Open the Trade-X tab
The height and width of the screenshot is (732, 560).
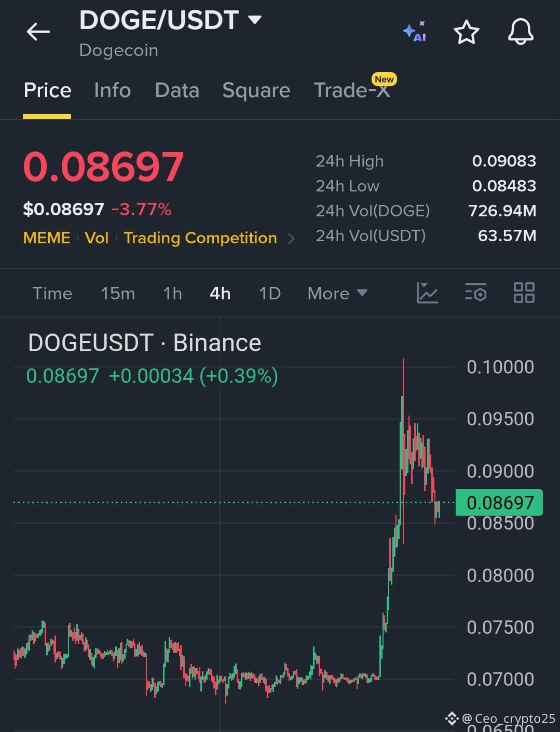(352, 90)
